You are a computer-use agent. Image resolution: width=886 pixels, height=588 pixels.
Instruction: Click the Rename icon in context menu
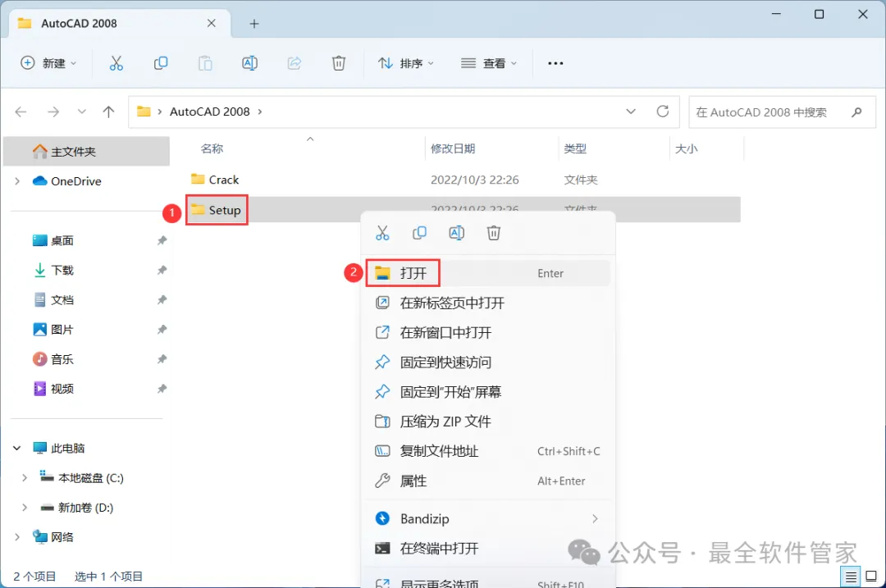pyautogui.click(x=457, y=233)
